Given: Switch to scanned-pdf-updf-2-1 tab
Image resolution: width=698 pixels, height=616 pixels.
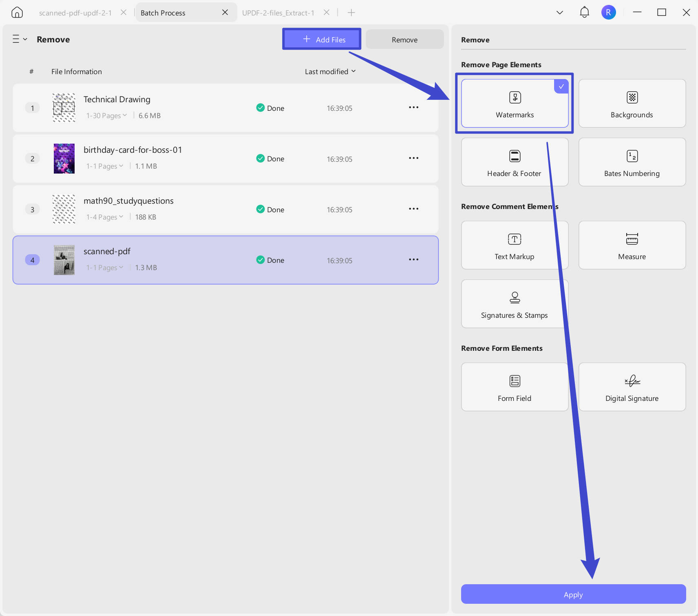Looking at the screenshot, I should [75, 13].
